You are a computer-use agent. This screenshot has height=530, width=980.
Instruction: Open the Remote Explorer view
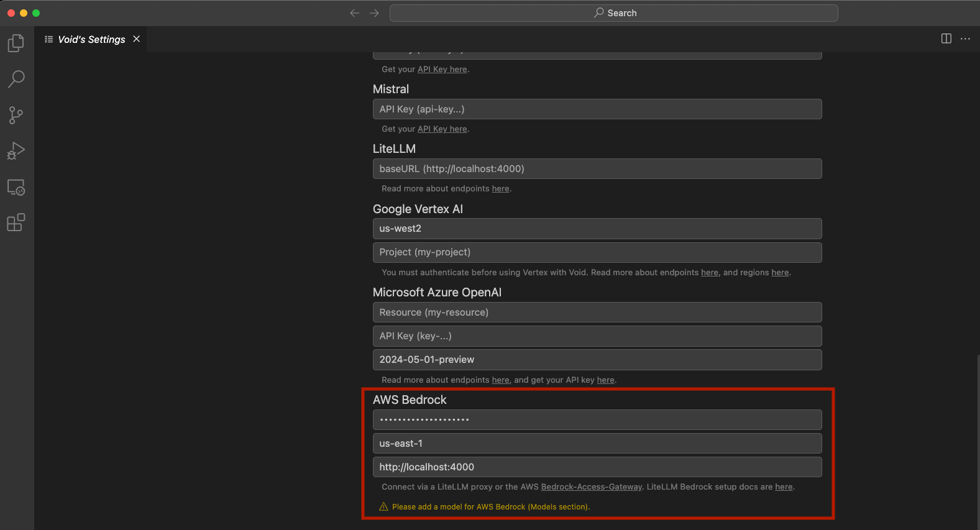click(x=16, y=187)
